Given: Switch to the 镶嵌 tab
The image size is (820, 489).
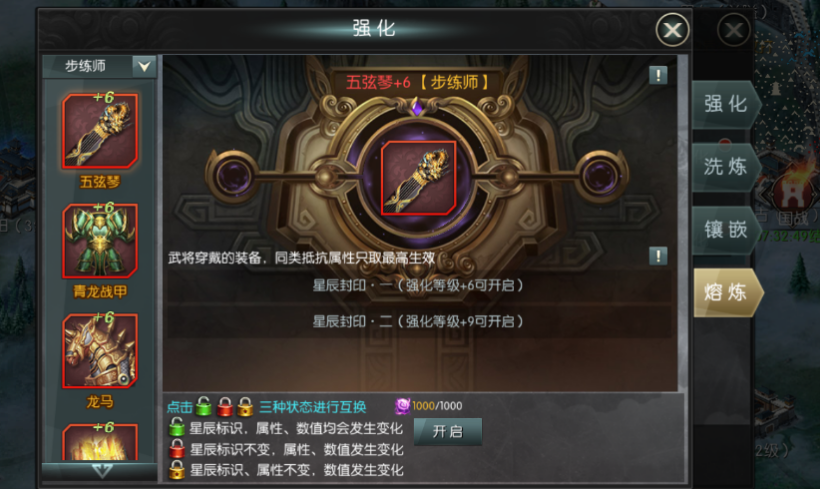Looking at the screenshot, I should coord(726,230).
